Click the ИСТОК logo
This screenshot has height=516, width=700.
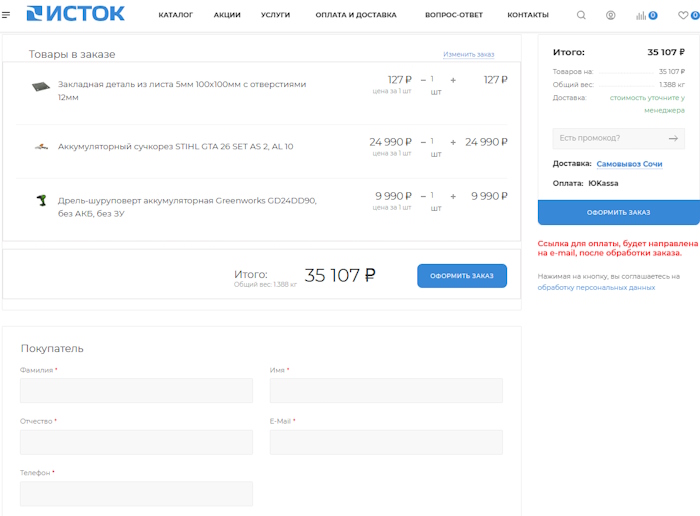tap(75, 14)
